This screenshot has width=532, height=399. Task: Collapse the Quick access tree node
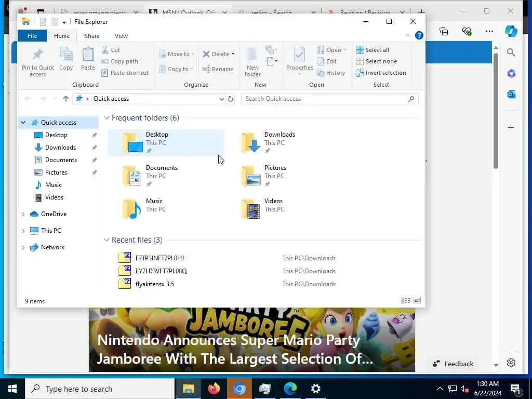tap(23, 123)
